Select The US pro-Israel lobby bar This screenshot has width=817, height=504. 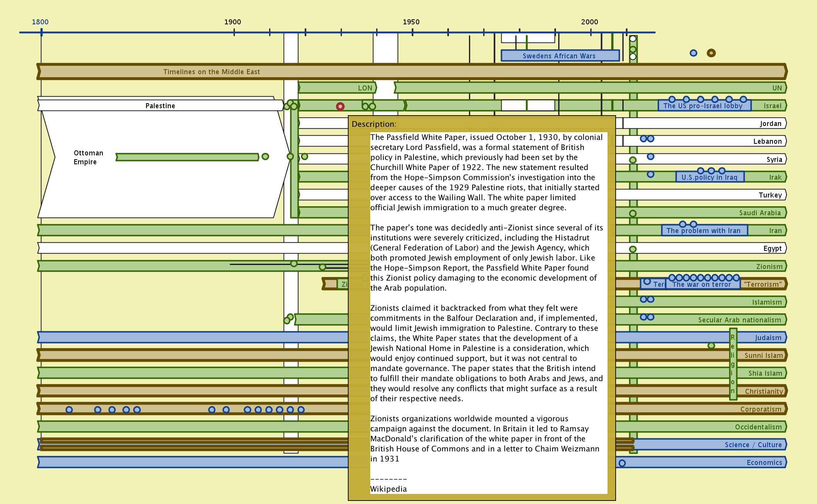pyautogui.click(x=703, y=106)
